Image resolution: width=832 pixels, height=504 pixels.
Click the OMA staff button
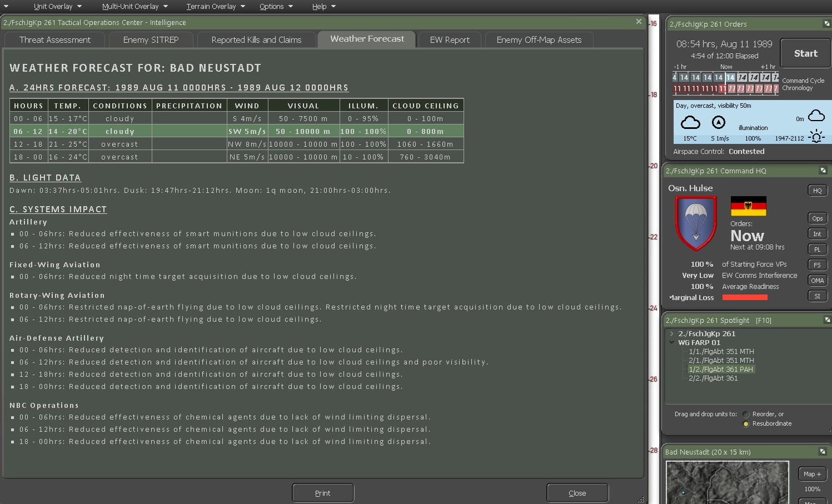tap(818, 281)
